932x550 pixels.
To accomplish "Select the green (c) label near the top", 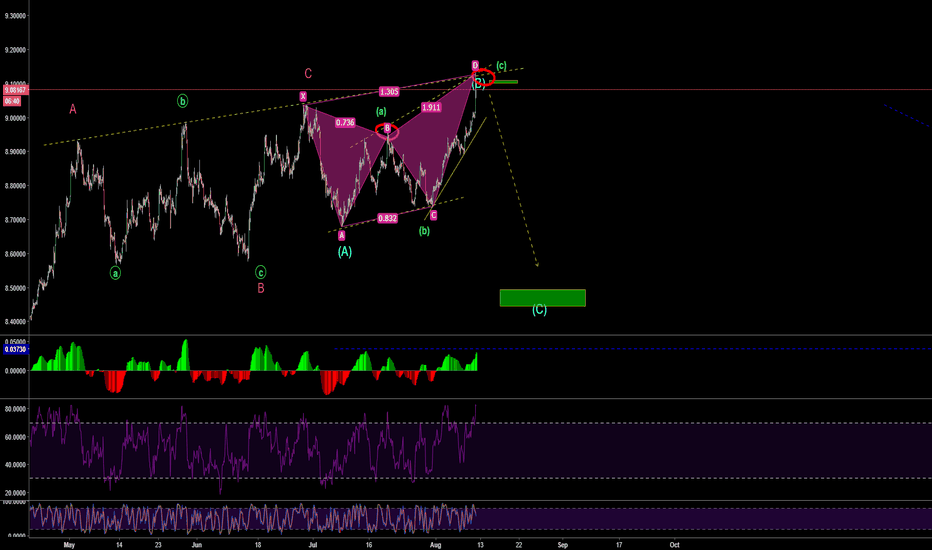I will click(501, 65).
